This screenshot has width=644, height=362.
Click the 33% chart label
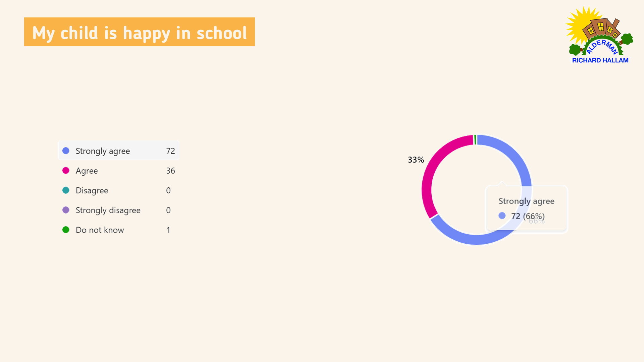click(416, 160)
